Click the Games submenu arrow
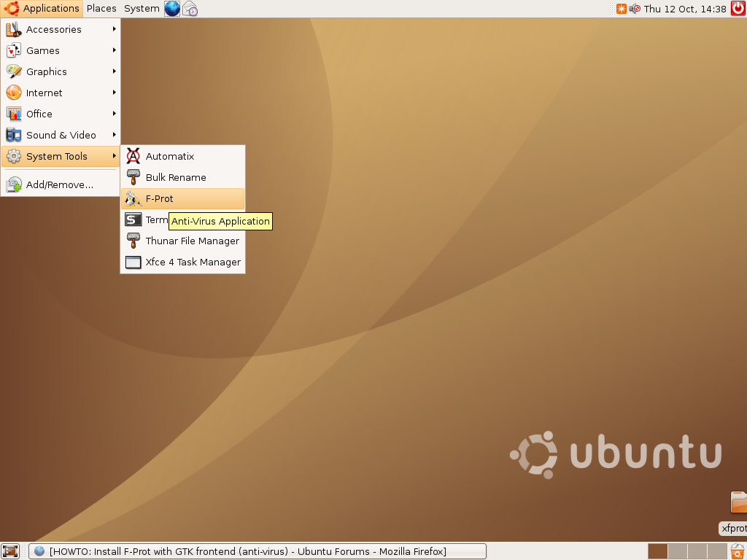Viewport: 747px width, 560px height. click(x=115, y=50)
